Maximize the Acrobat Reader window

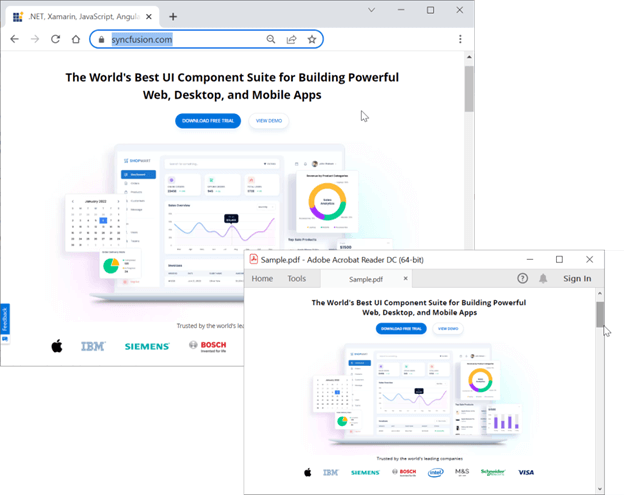559,259
